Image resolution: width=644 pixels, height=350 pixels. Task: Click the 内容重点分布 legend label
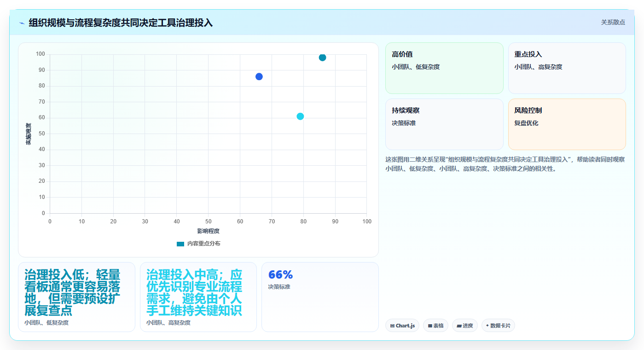[203, 244]
